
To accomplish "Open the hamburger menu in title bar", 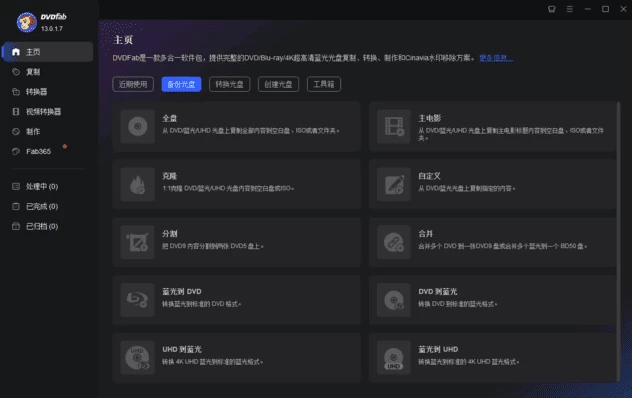I will pos(570,9).
